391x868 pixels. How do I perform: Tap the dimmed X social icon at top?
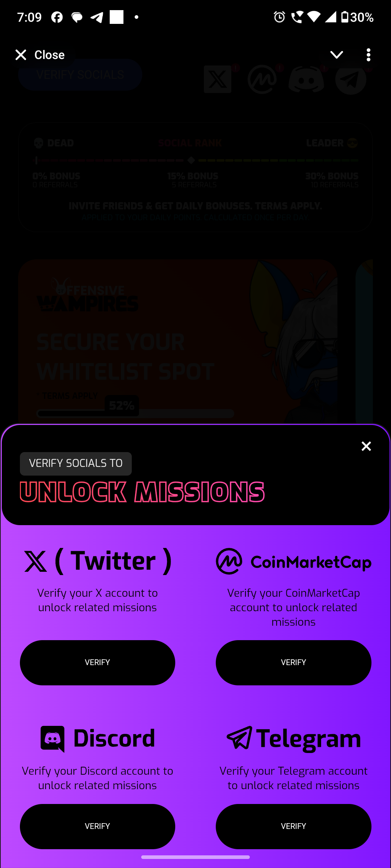pyautogui.click(x=218, y=79)
